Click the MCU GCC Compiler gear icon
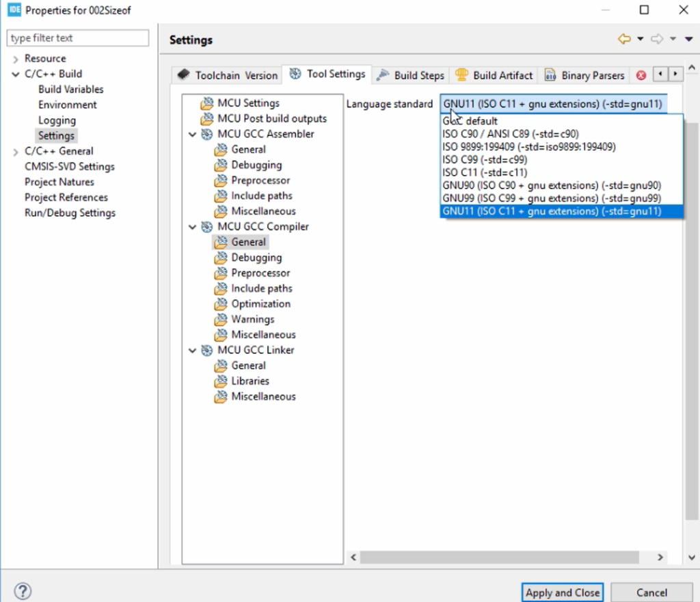This screenshot has width=700, height=602. click(x=206, y=227)
